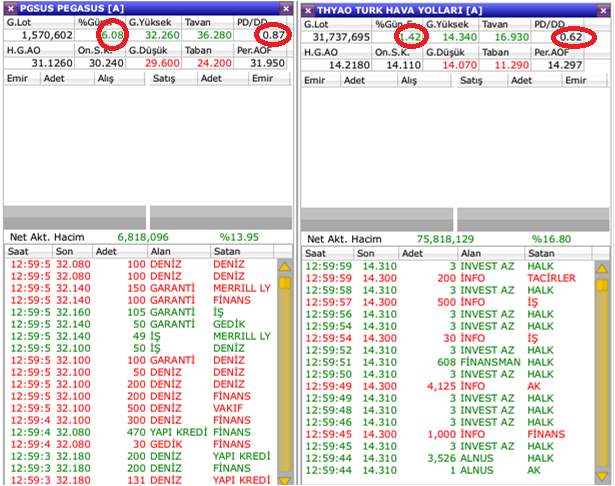
Task: Select THYAO Taban value 11.290
Action: pos(511,65)
